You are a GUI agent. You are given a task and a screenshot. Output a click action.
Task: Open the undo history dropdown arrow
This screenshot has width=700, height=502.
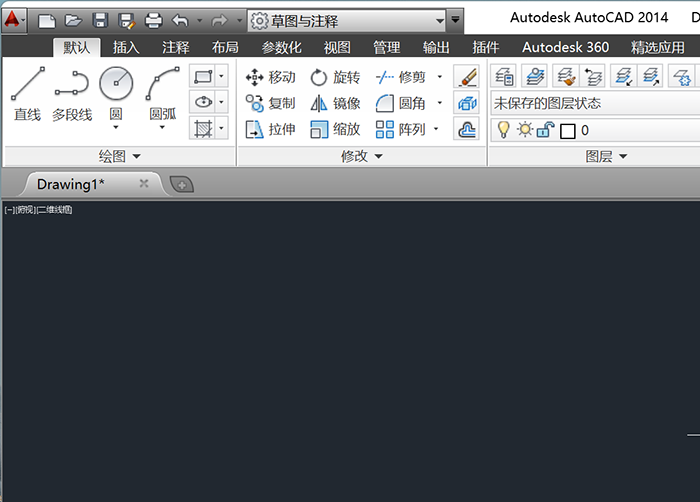(x=200, y=21)
